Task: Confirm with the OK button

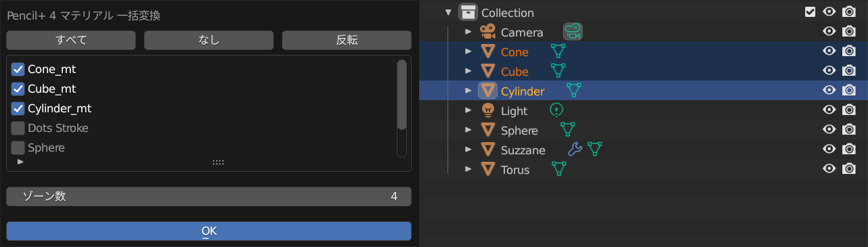Action: coord(209,231)
